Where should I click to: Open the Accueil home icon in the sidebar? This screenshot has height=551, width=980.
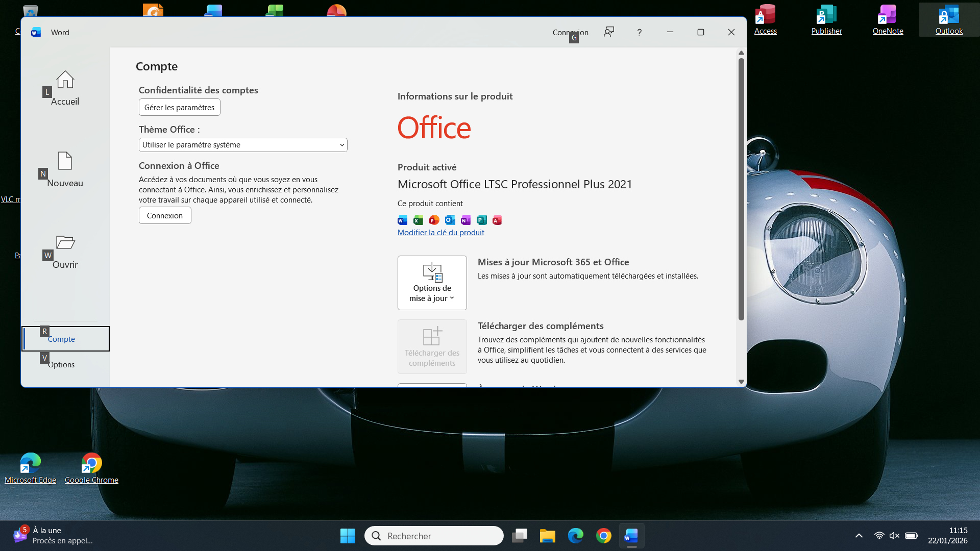[65, 80]
